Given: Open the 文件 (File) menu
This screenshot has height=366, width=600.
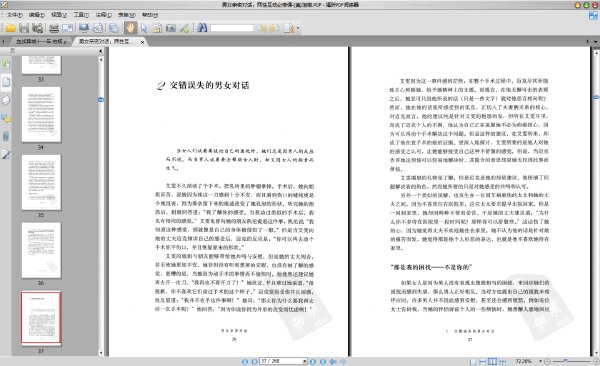Looking at the screenshot, I should point(14,15).
